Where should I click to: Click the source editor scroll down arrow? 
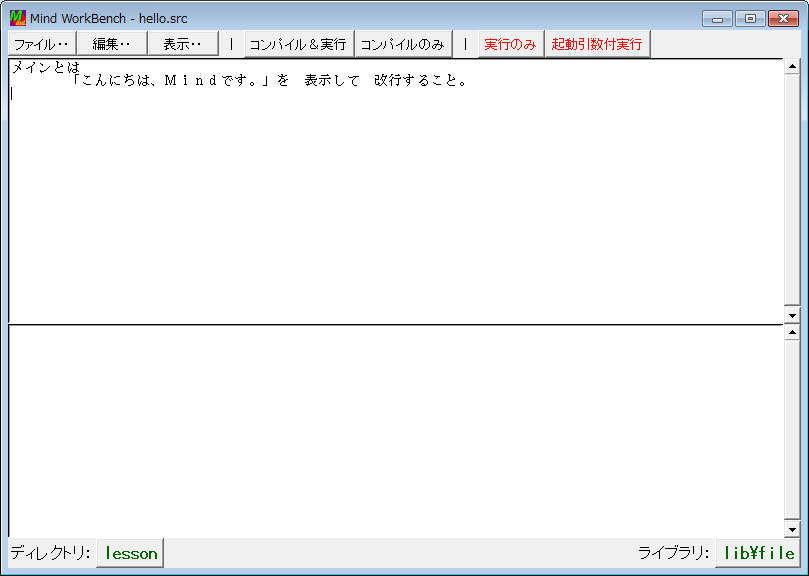click(x=792, y=314)
